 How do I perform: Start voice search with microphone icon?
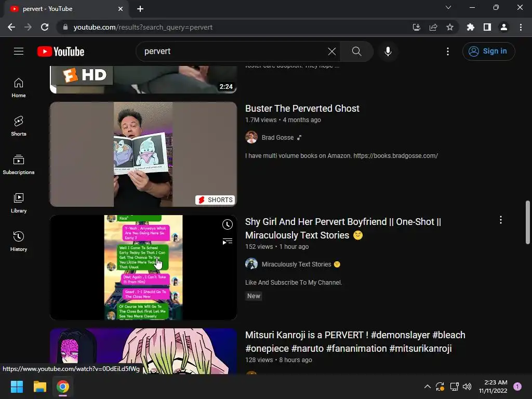pyautogui.click(x=388, y=51)
